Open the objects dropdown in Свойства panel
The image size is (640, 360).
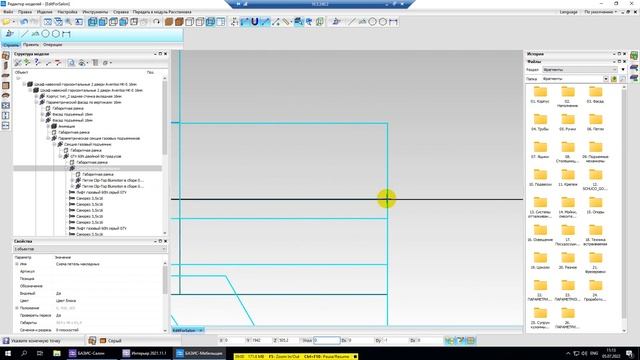(x=89, y=249)
